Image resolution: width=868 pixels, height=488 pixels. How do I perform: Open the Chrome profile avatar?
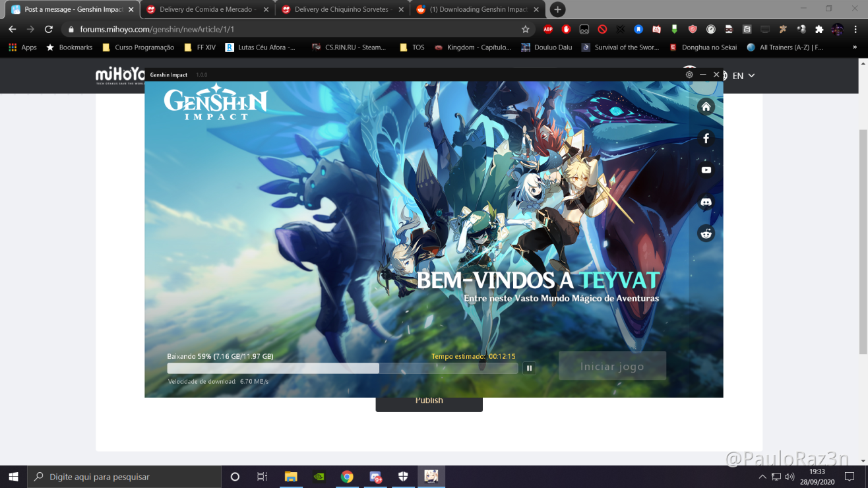(x=838, y=29)
